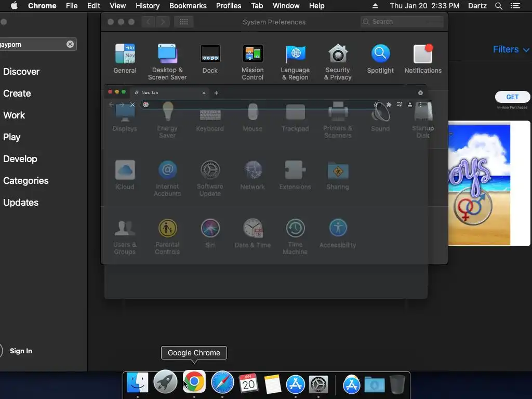Click the Dartz user menu
The width and height of the screenshot is (532, 399).
click(477, 6)
